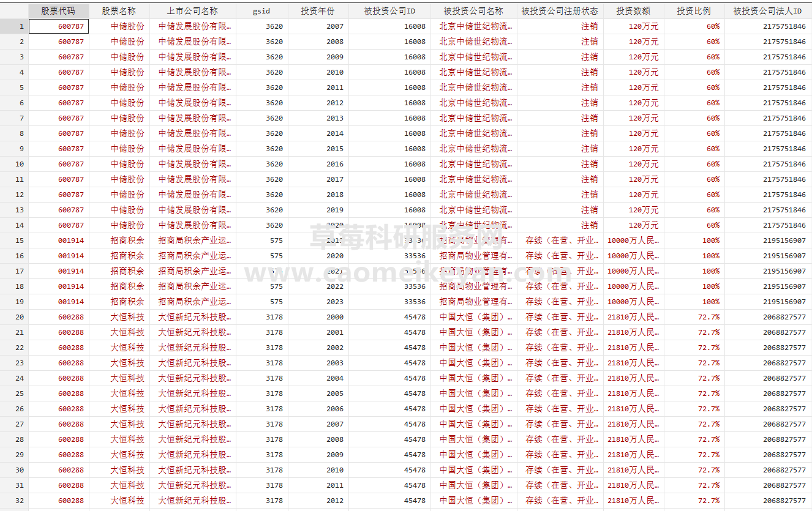Select the gsid column header

click(262, 11)
